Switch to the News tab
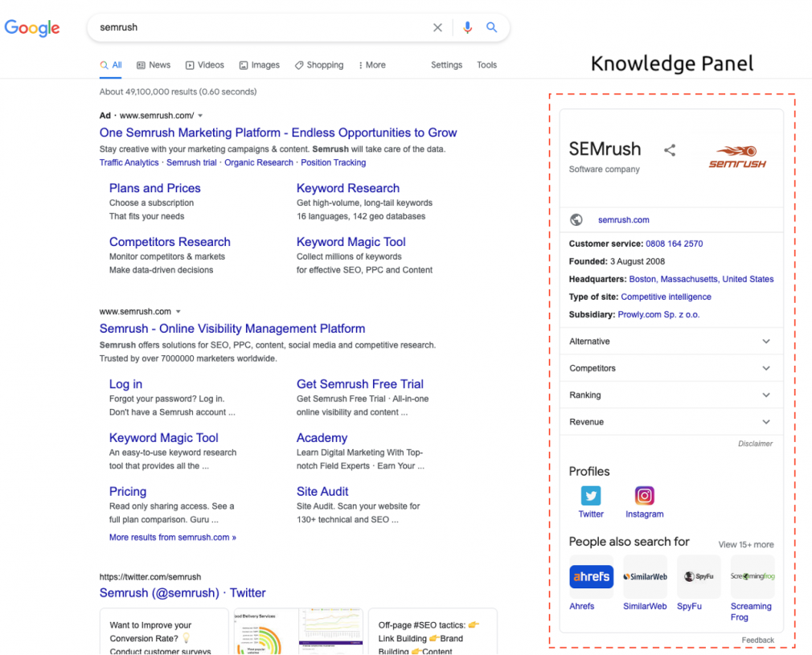 point(154,65)
